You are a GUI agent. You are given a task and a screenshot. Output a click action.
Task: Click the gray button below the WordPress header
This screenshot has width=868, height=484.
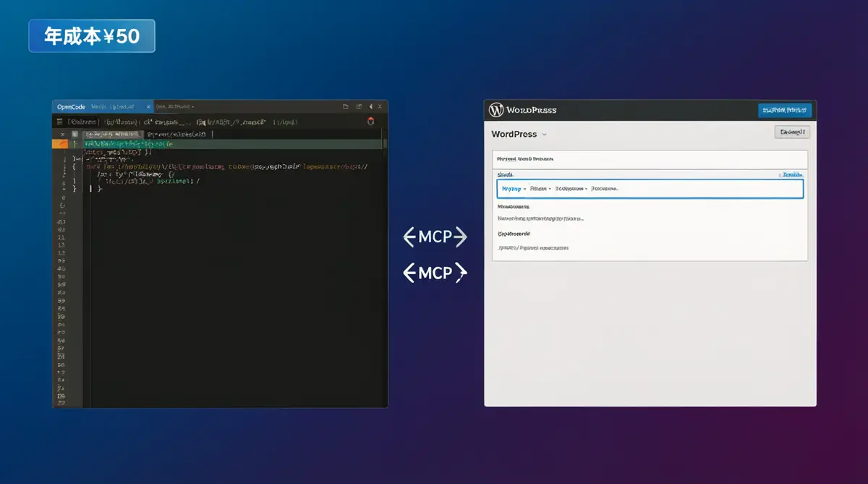point(792,132)
